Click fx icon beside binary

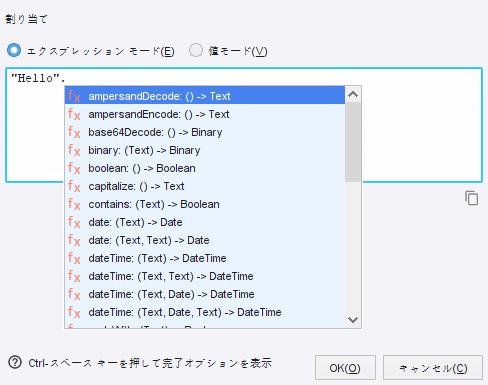click(x=74, y=150)
